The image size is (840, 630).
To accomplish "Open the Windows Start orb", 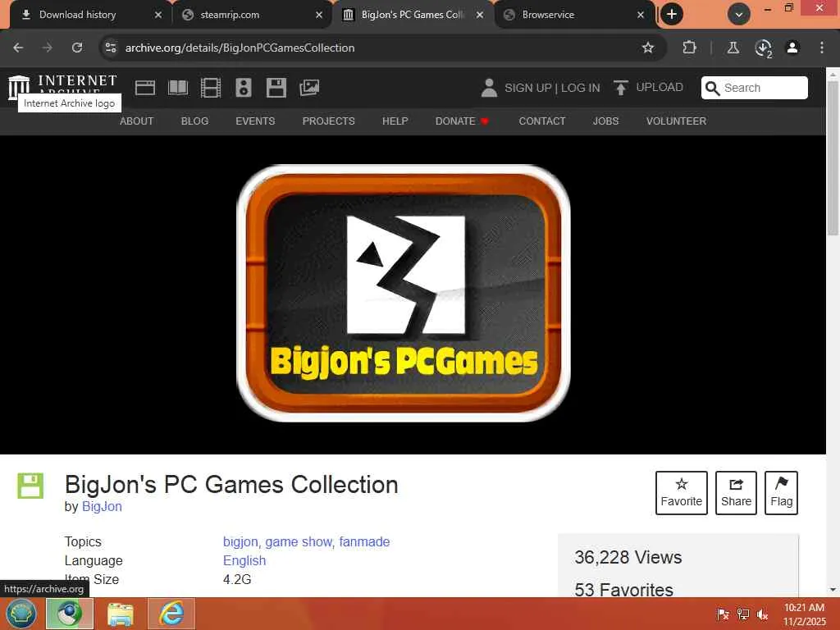I will coord(21,614).
